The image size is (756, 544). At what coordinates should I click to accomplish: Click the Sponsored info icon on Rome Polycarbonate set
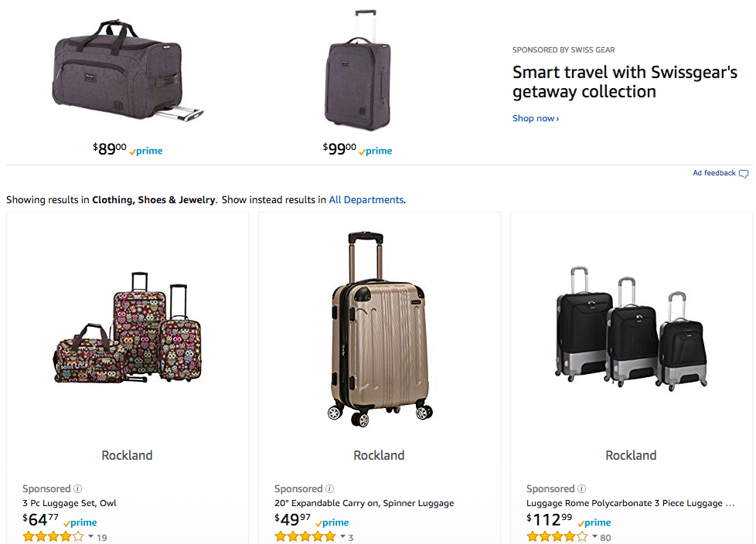coord(581,489)
